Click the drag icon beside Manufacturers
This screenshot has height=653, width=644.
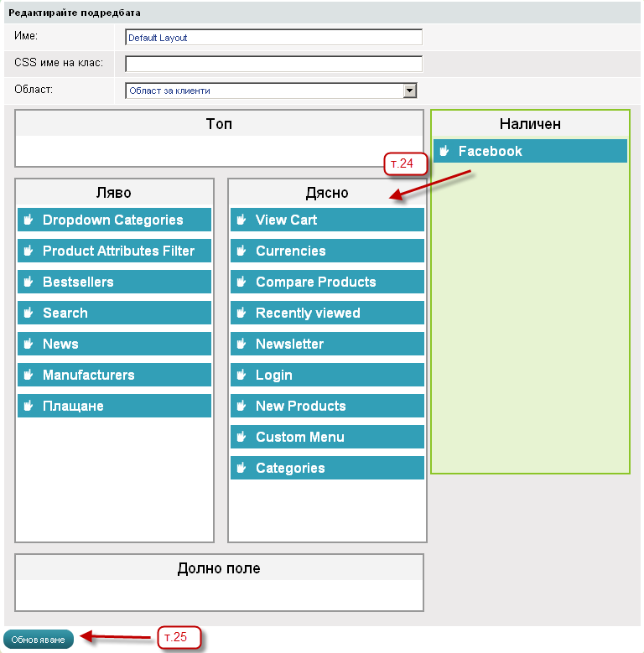coord(29,375)
